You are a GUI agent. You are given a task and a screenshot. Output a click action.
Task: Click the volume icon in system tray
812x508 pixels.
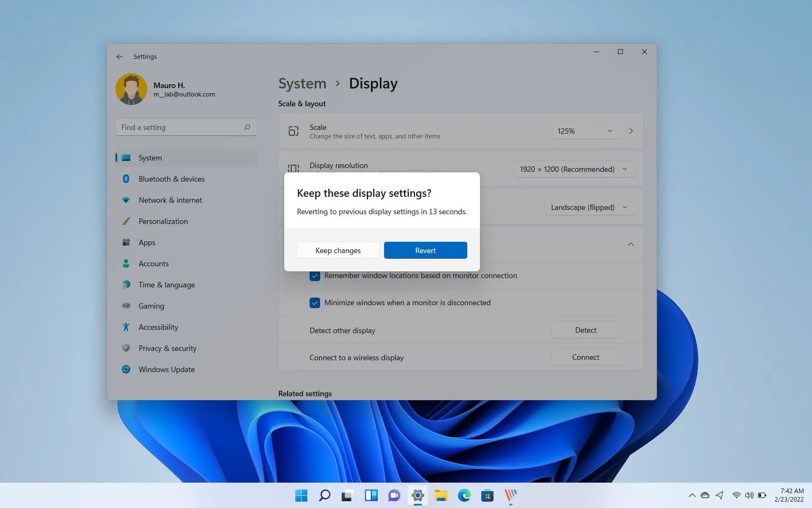(x=749, y=495)
